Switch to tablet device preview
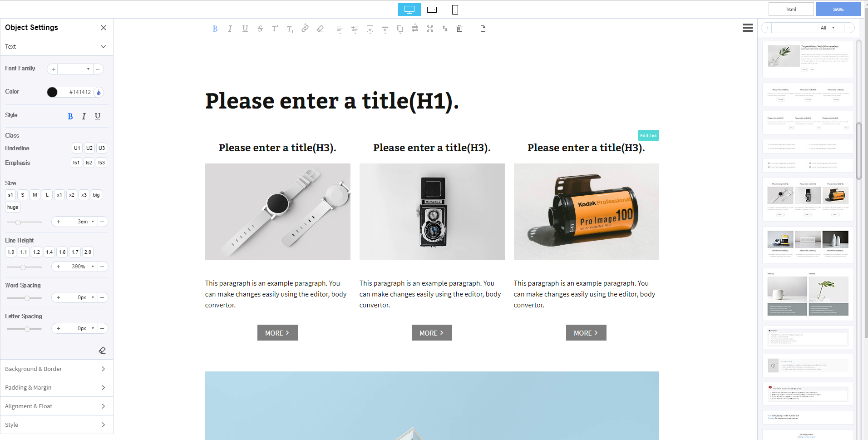The height and width of the screenshot is (440, 868). click(432, 10)
